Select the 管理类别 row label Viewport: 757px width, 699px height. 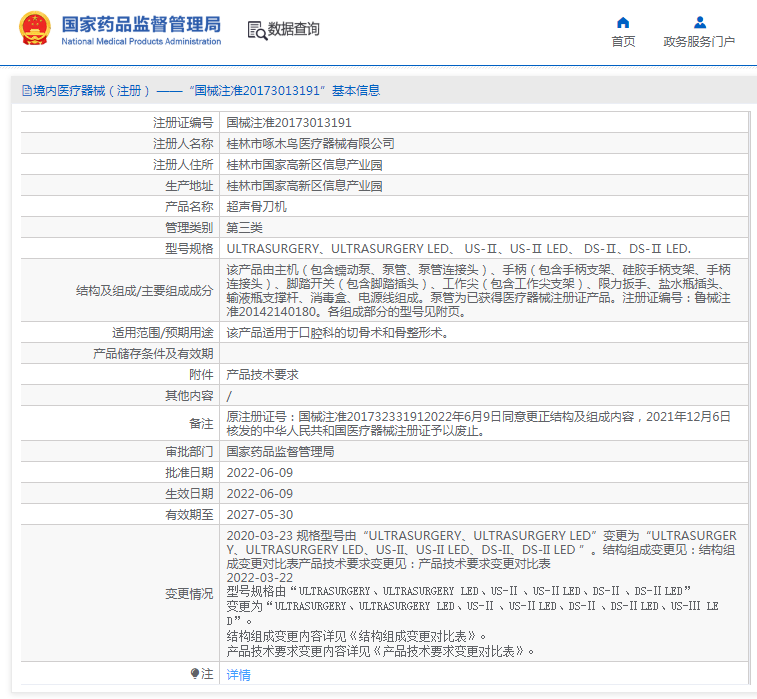pyautogui.click(x=189, y=228)
